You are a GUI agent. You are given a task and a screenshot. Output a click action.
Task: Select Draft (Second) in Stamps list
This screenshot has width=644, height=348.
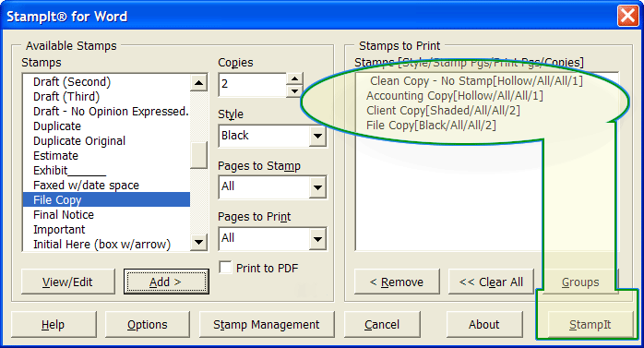point(106,82)
